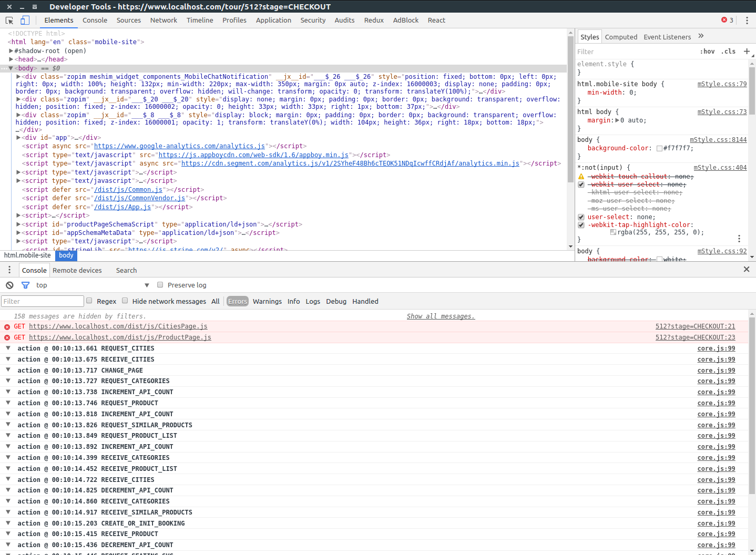Click the Elements tree scrollbar down arrow
Image resolution: width=756 pixels, height=555 pixels.
(x=570, y=246)
